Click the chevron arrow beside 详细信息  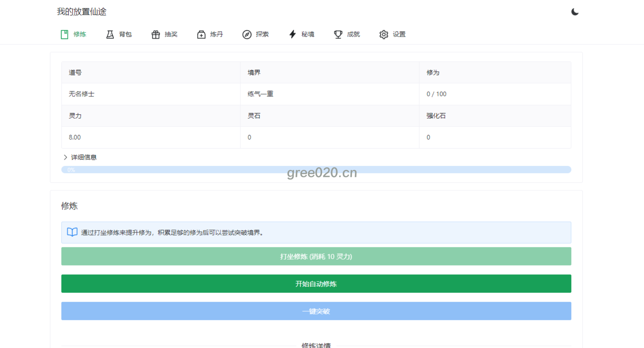(x=65, y=157)
